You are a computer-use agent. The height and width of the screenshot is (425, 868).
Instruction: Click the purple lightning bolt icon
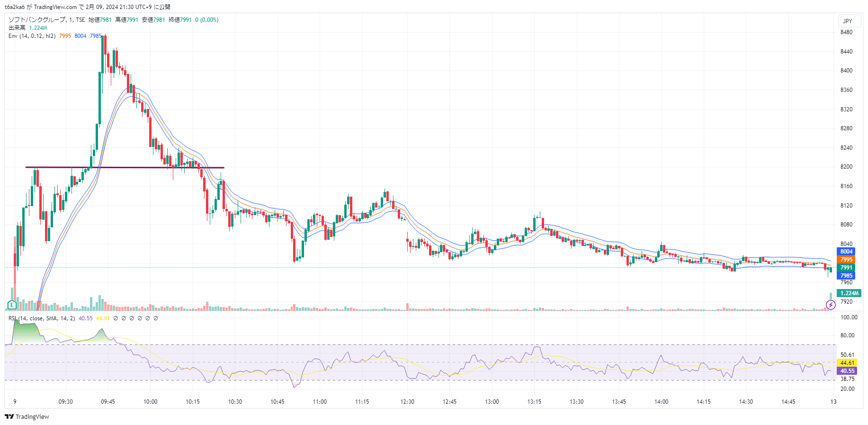pyautogui.click(x=831, y=305)
